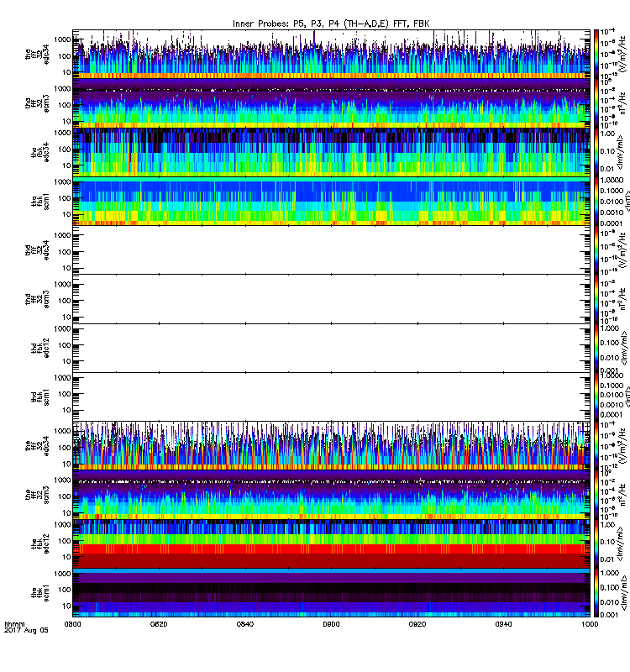Click the 1000 time axis label

pyautogui.click(x=590, y=624)
